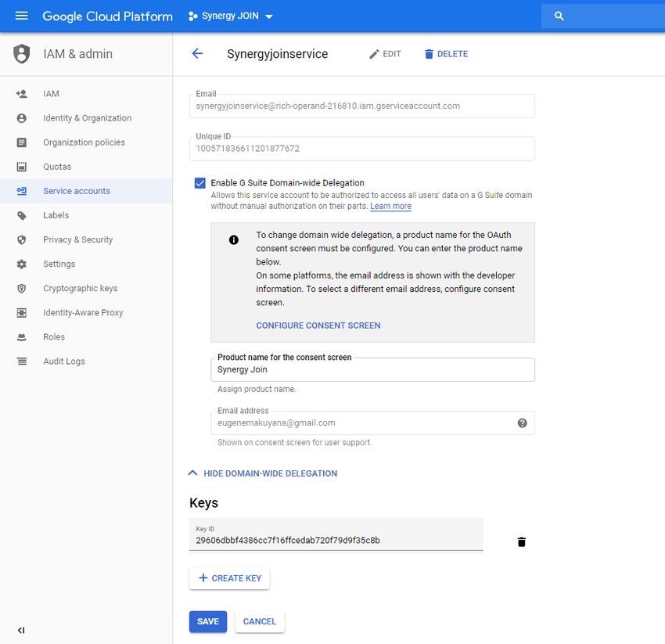Click the Identity-Aware Proxy icon
This screenshot has width=665, height=644.
pos(22,313)
